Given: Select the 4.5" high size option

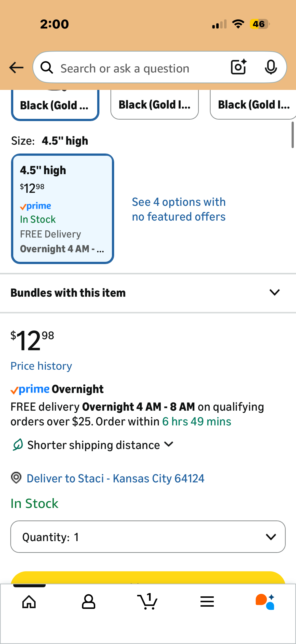Looking at the screenshot, I should [x=62, y=209].
